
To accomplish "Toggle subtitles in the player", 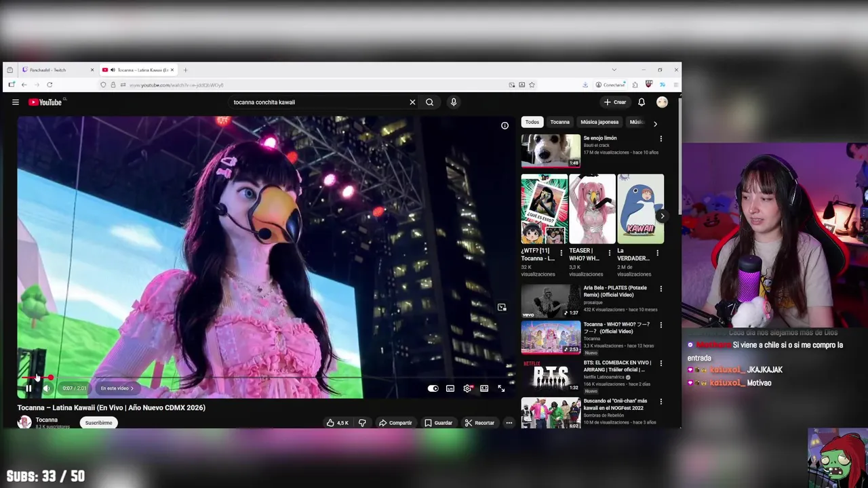I will coord(450,388).
